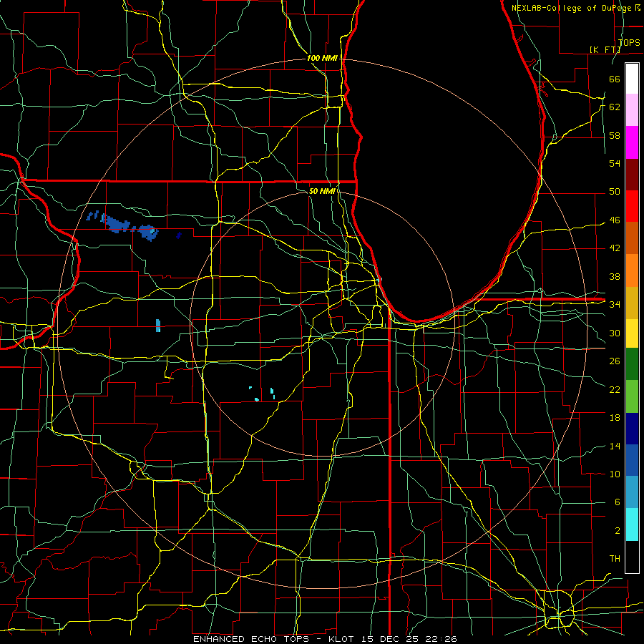Click the tiny dark-blue echo east of the blue cluster
The width and height of the screenshot is (644, 644).
click(179, 235)
